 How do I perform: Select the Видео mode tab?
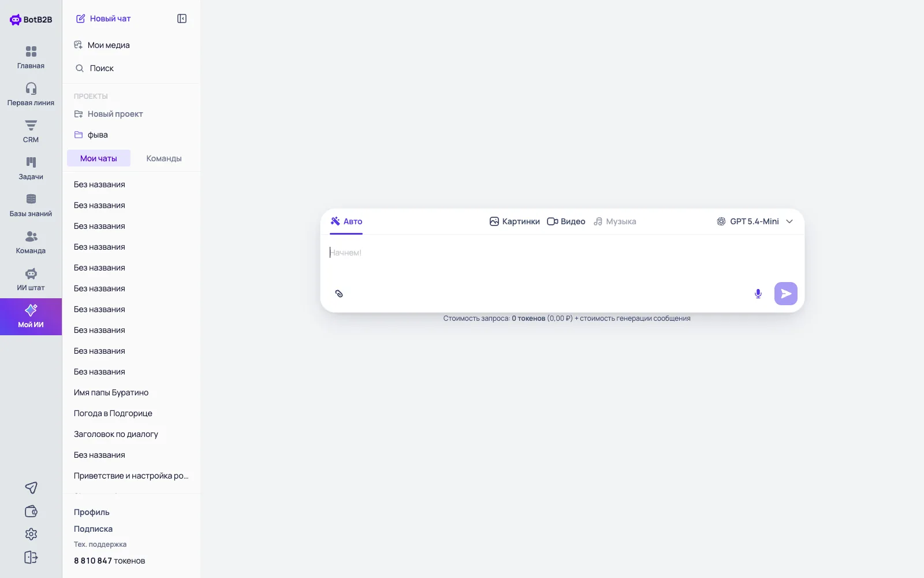[x=566, y=221]
